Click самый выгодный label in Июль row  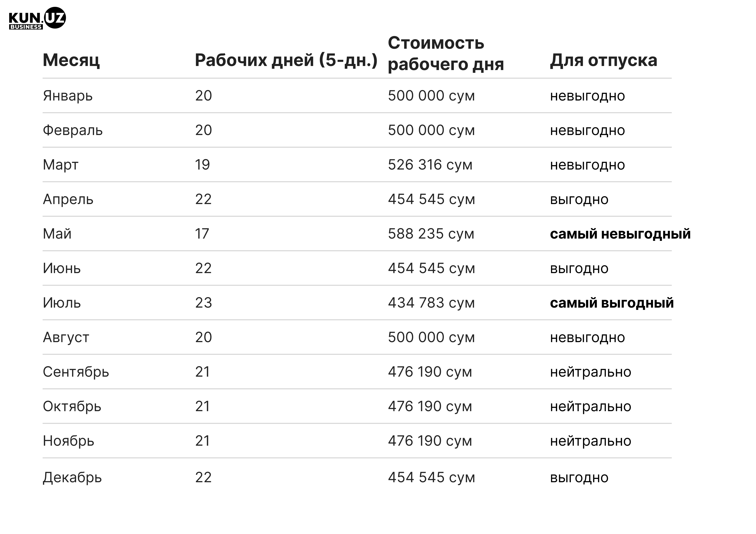612,303
